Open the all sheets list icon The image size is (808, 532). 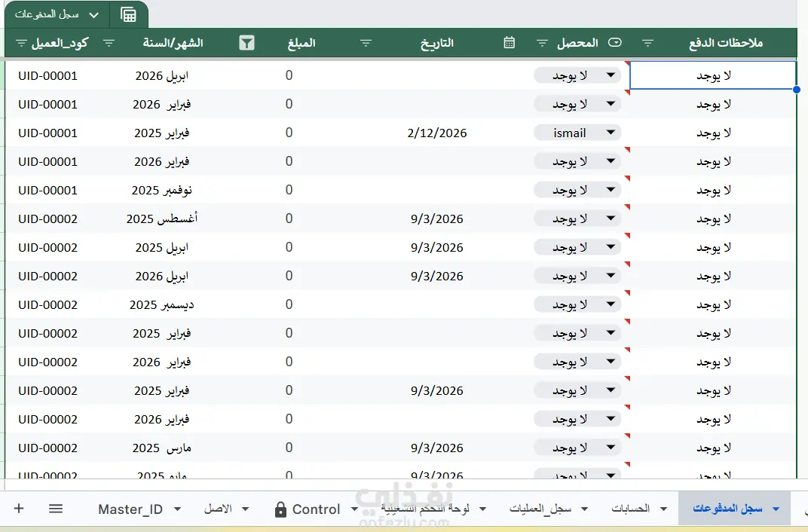coord(56,509)
